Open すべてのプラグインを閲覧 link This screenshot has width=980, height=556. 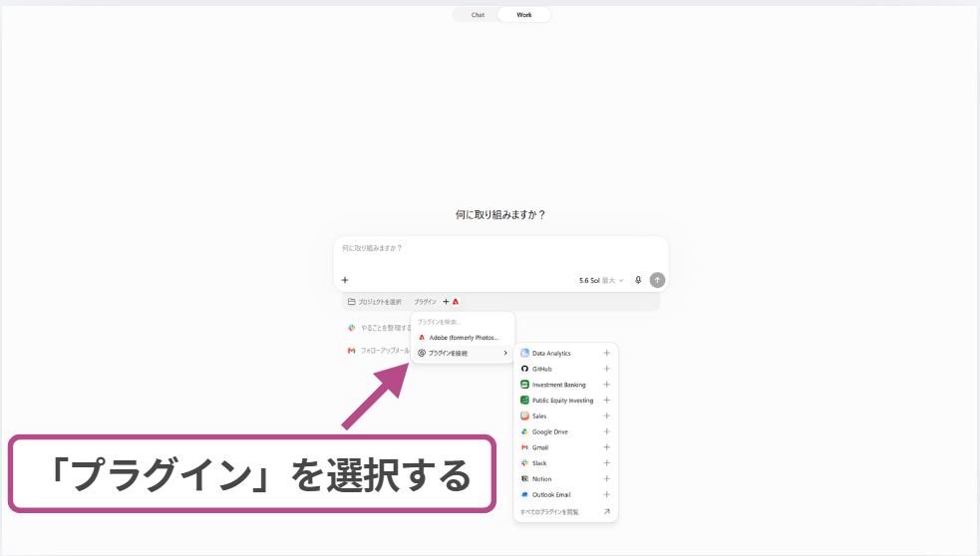(x=549, y=511)
